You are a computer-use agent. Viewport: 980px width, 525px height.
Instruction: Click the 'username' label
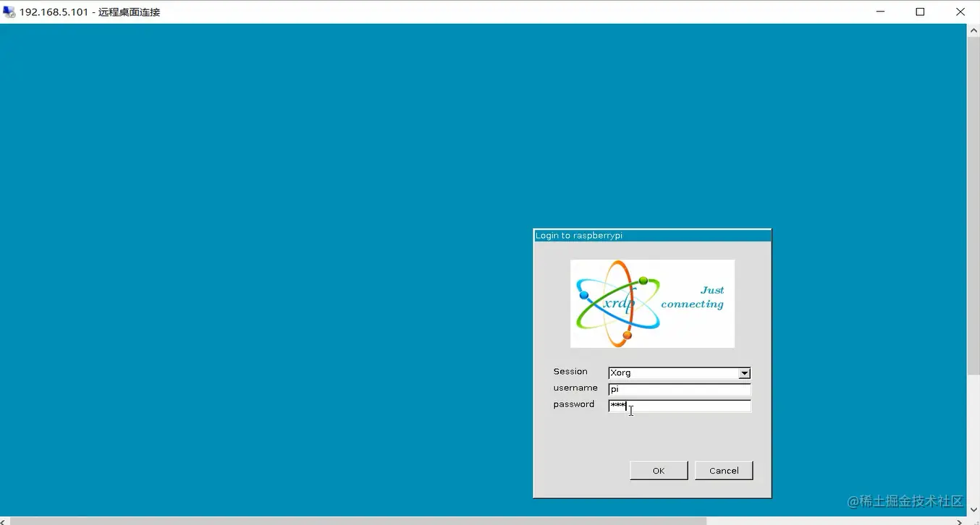[575, 388]
